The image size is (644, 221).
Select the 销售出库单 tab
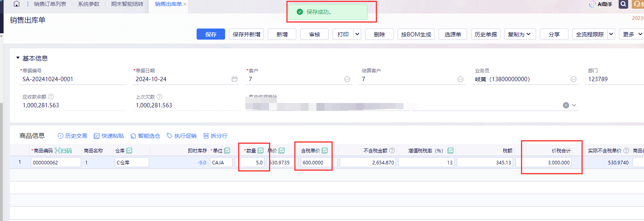(x=168, y=4)
